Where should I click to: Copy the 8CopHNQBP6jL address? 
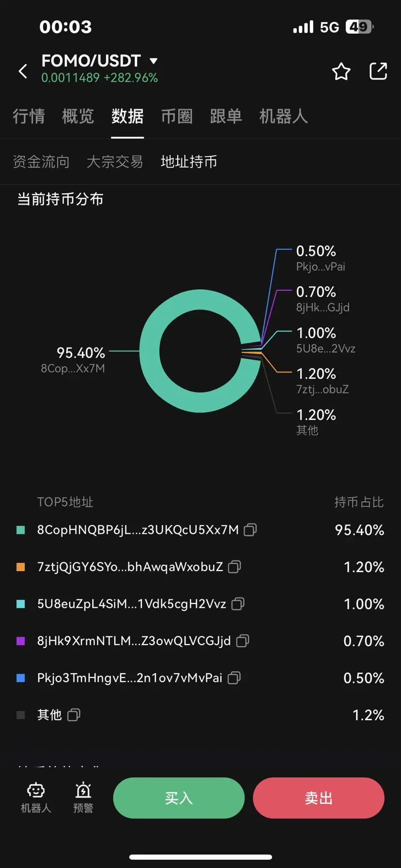click(250, 529)
